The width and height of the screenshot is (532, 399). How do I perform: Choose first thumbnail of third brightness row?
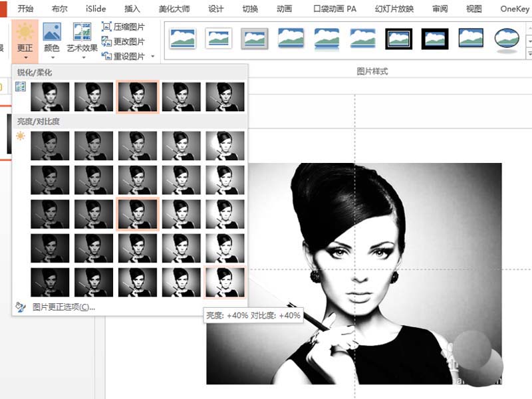(x=50, y=214)
